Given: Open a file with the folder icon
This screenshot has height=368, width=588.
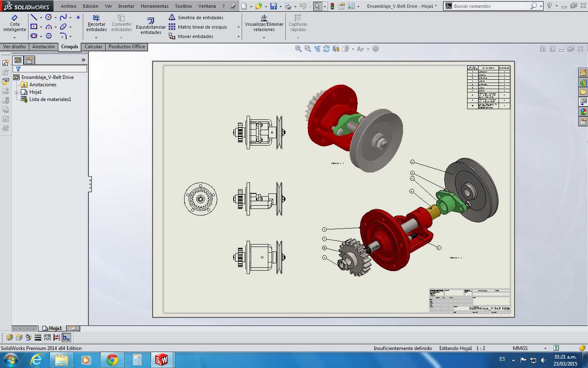Looking at the screenshot, I should point(258,6).
